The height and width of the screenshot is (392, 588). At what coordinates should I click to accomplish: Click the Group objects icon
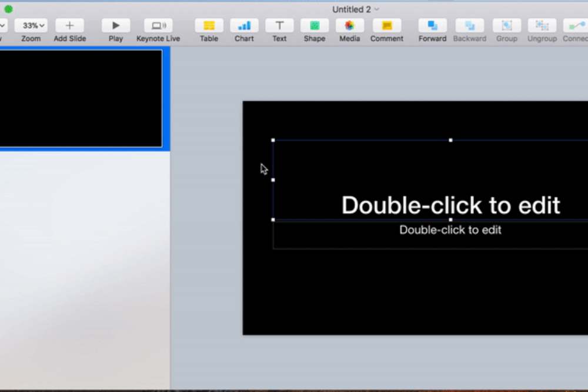coord(506,25)
